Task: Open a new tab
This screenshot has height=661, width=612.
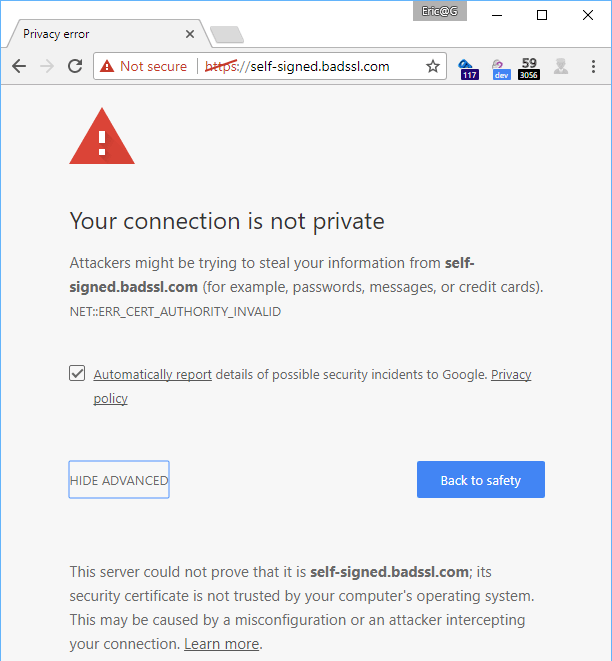Action: 227,35
